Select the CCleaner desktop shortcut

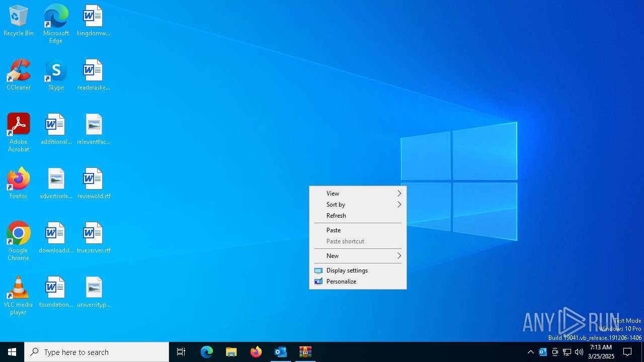click(x=19, y=75)
